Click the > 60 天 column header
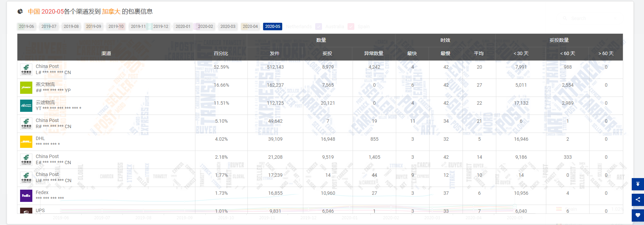The image size is (644, 225). 606,53
